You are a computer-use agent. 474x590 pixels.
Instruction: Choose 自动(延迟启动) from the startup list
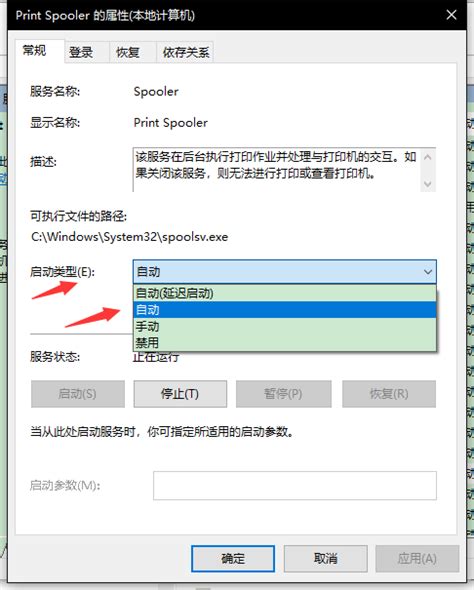tap(285, 293)
